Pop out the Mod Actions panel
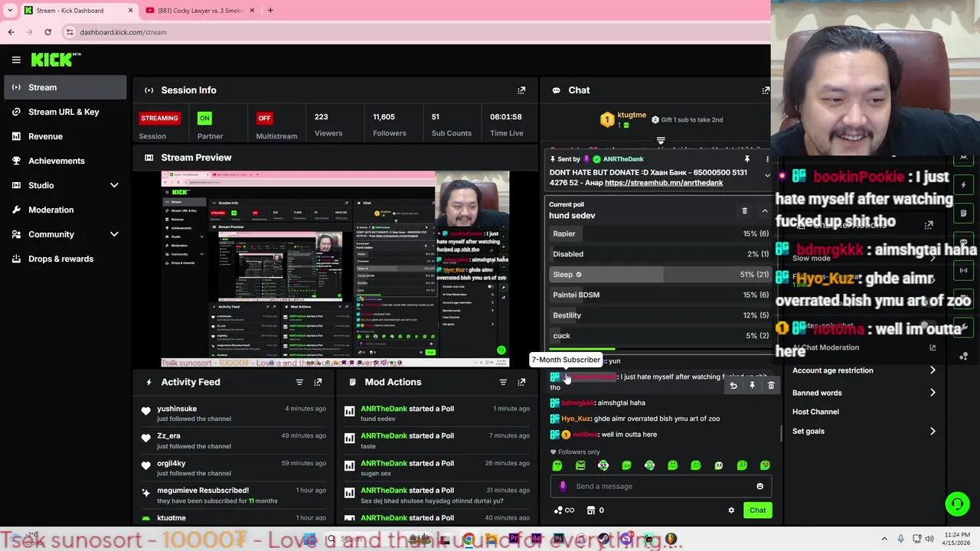Viewport: 980px width, 551px height. click(x=521, y=382)
